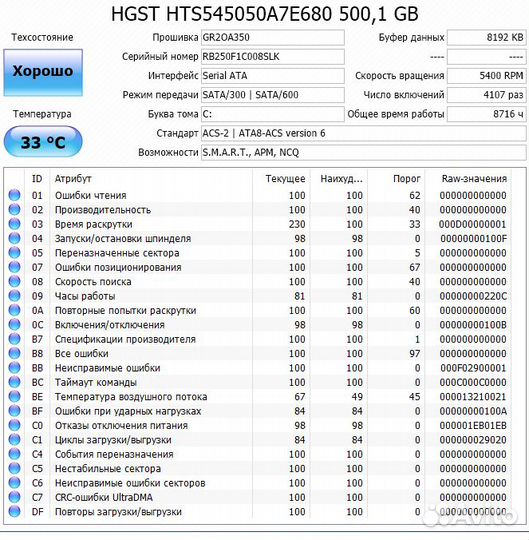Click the status dot for Переназначенные сектора
Image resolution: width=529 pixels, height=540 pixels.
pos(14,253)
